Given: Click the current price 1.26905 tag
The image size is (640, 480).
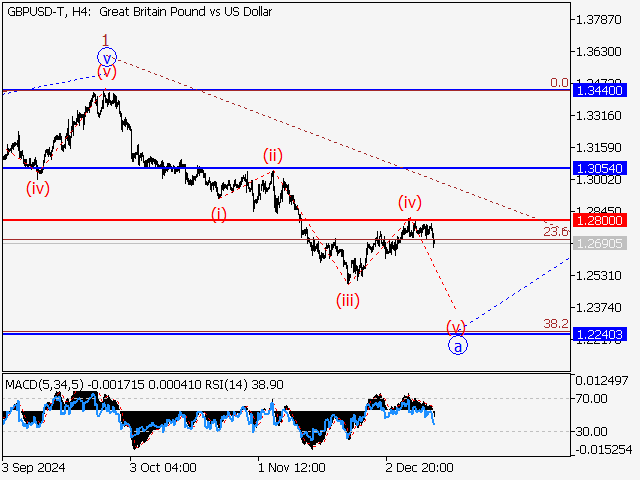Looking at the screenshot, I should pyautogui.click(x=601, y=243).
